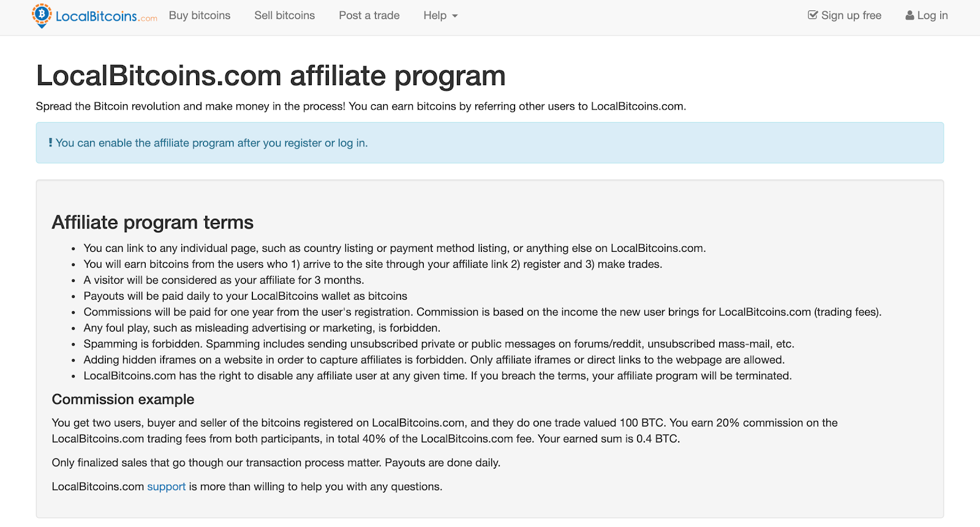Open the Help menu

click(440, 15)
